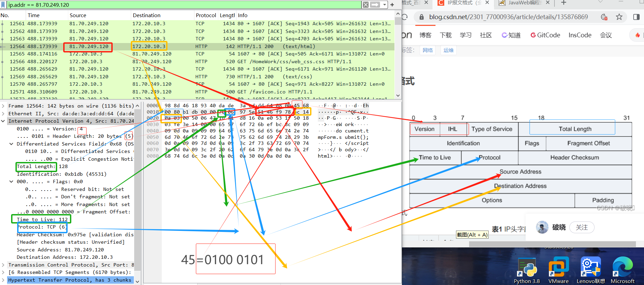Screen dimensions: 644x285
Task: Open VMware desktop shortcut
Action: pos(558,271)
